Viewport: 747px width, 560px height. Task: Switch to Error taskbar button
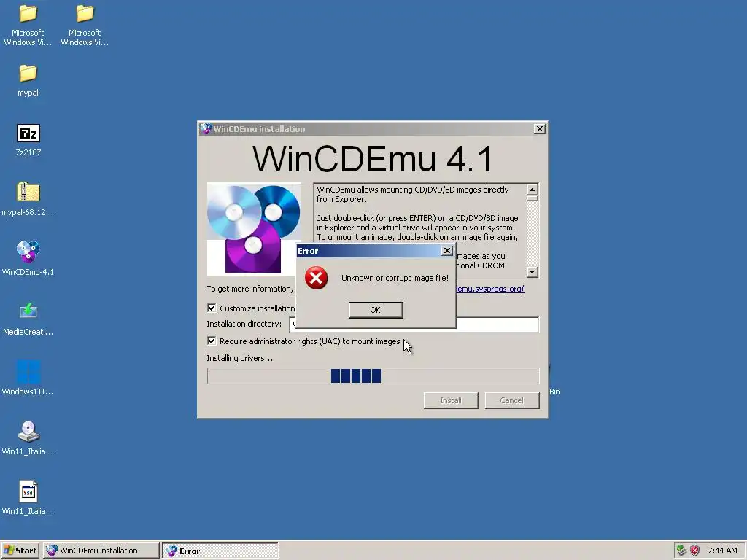coord(220,551)
